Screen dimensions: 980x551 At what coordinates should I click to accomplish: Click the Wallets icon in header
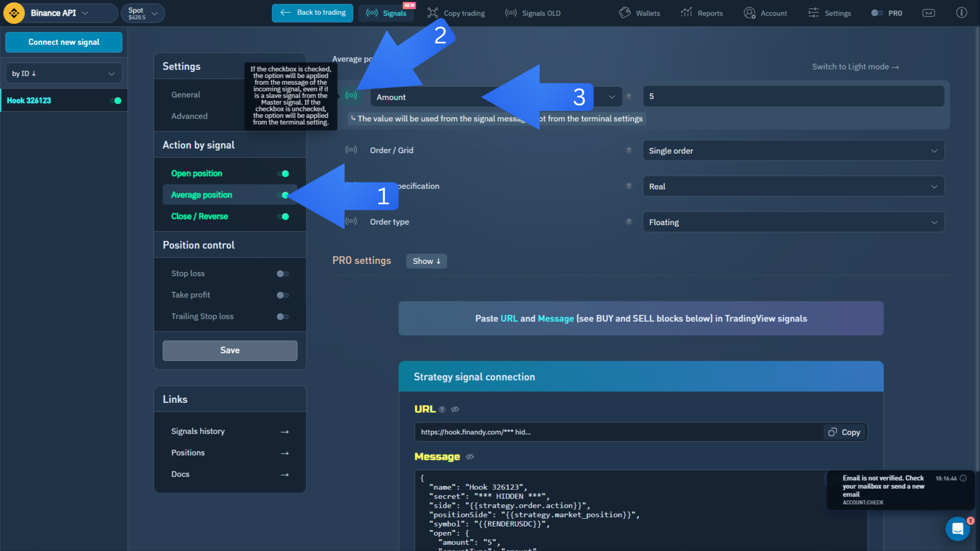click(x=625, y=13)
